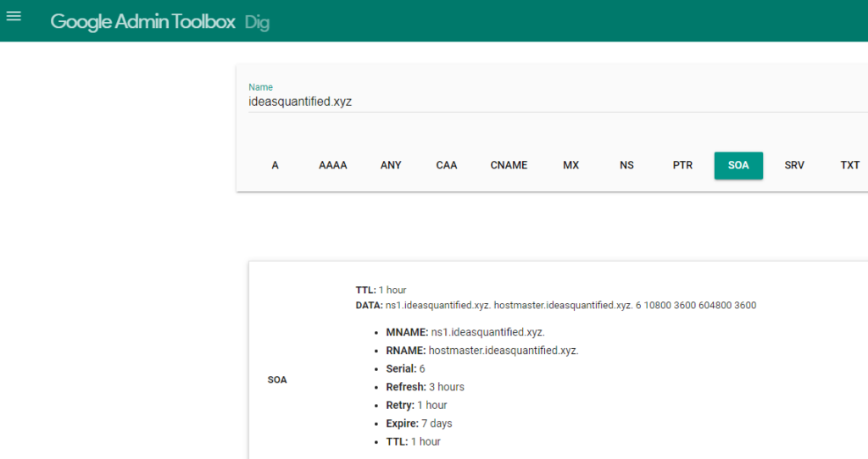Click the 'Serial: 6' entry
This screenshot has width=868, height=459.
[x=406, y=369]
